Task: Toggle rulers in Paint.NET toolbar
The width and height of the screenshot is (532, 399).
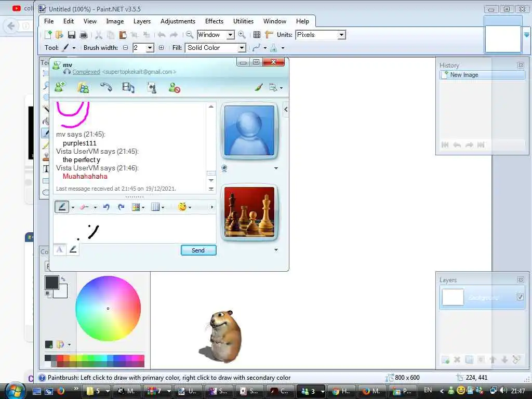Action: pyautogui.click(x=269, y=35)
